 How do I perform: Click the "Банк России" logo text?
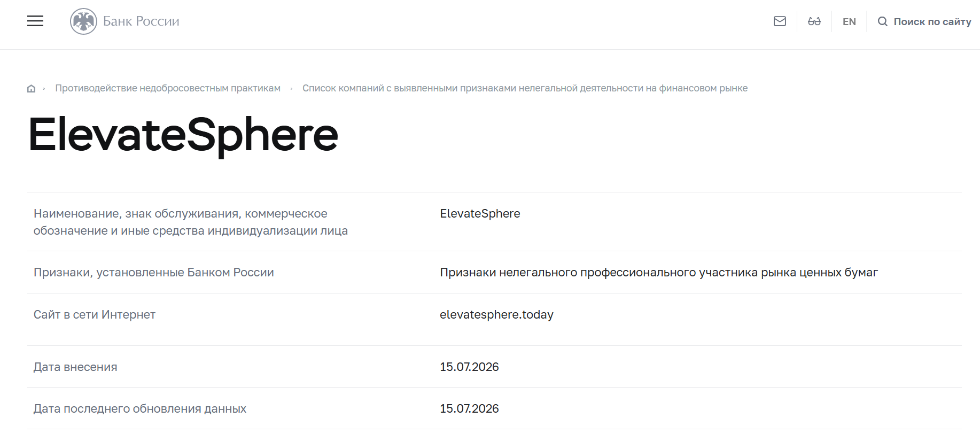pyautogui.click(x=141, y=21)
